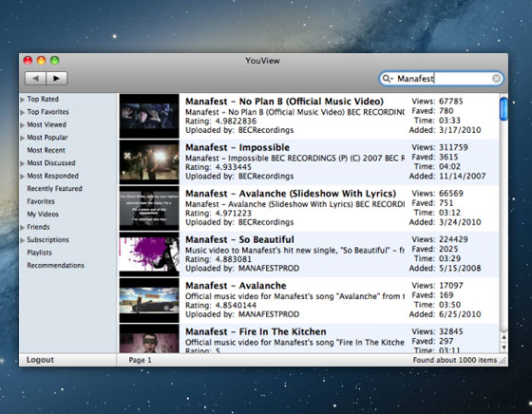Select Top Favorites in sidebar
The width and height of the screenshot is (532, 414).
tap(47, 112)
